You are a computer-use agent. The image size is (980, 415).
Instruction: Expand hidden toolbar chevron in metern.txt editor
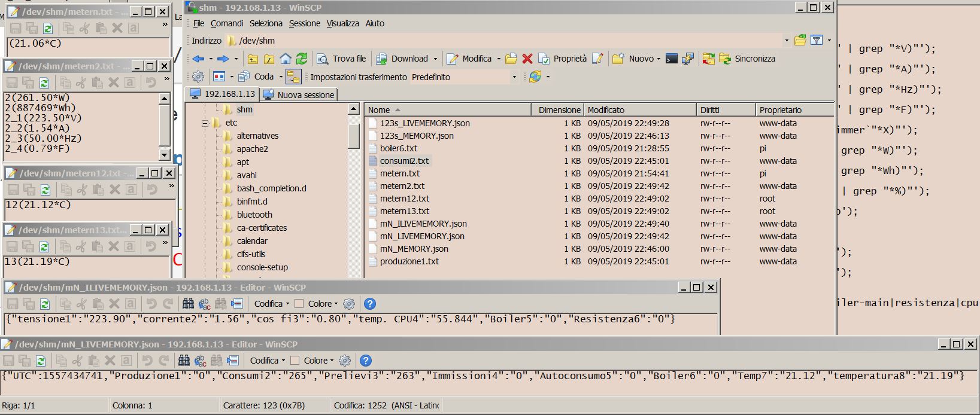(x=165, y=25)
